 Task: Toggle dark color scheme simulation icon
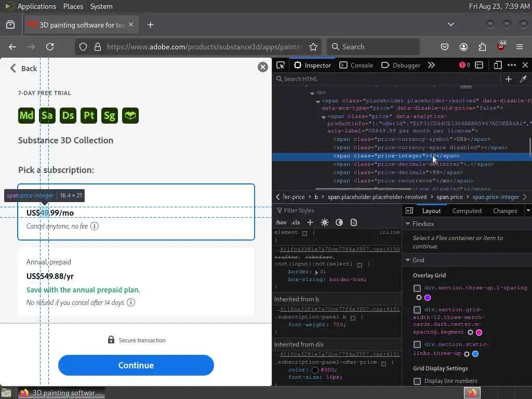click(339, 222)
